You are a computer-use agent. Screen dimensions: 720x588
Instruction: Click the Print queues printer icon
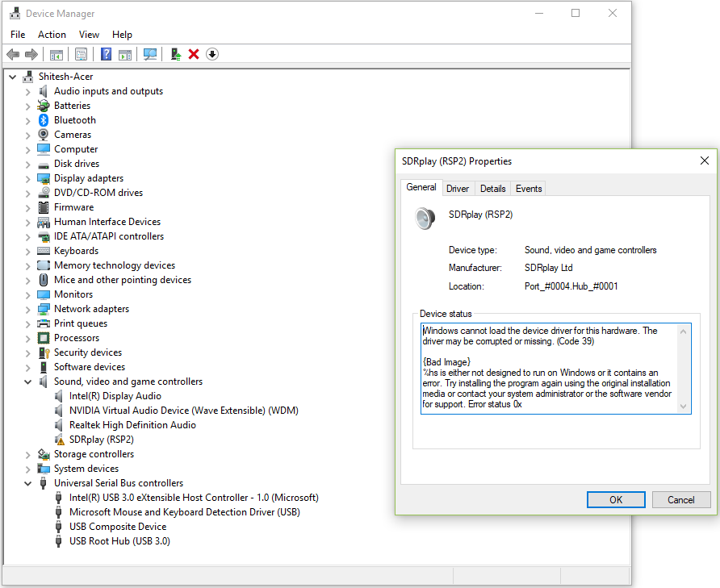coord(44,323)
